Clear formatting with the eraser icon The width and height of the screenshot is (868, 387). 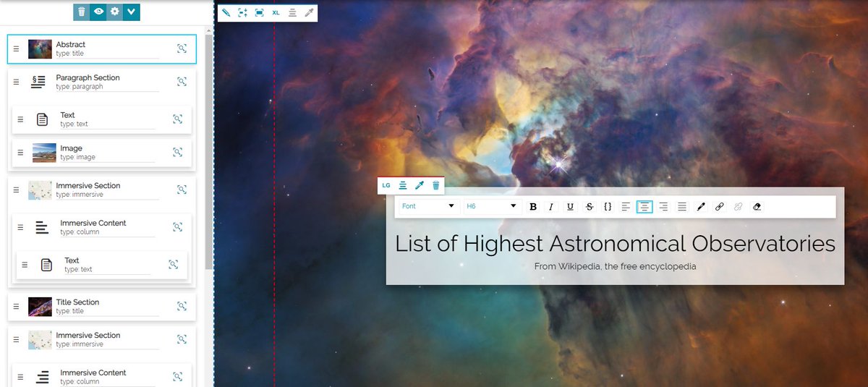[757, 207]
